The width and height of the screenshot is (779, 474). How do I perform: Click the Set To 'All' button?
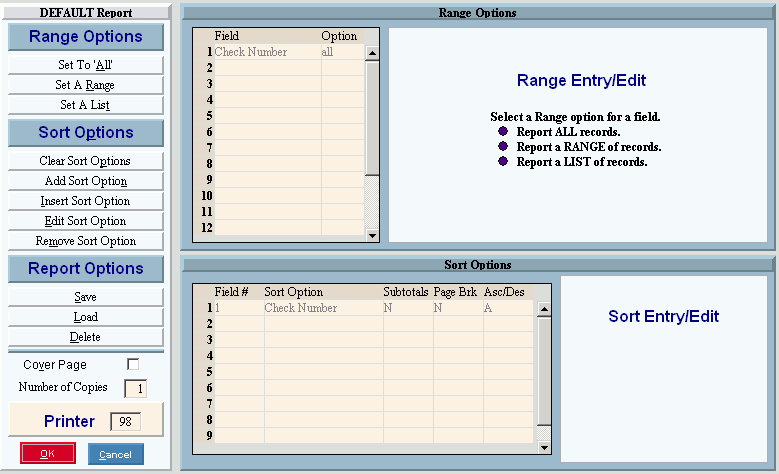click(x=85, y=65)
